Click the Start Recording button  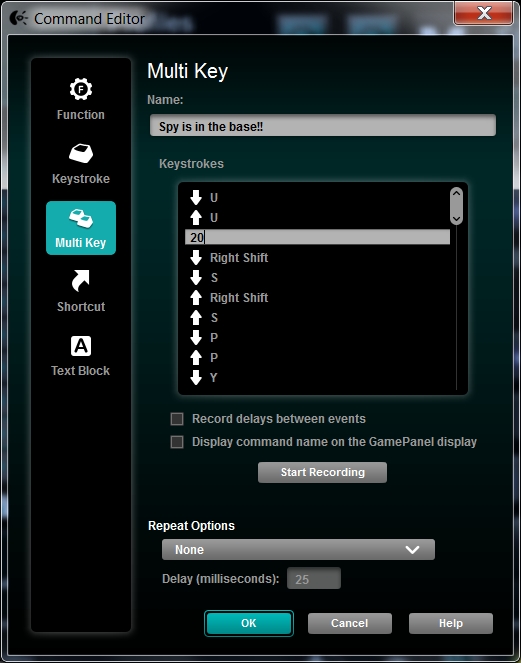point(322,472)
